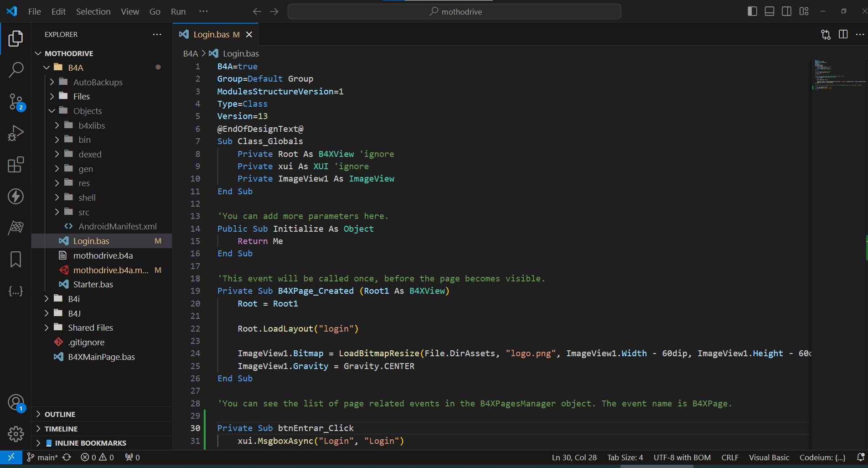Open the View menu
The height and width of the screenshot is (468, 868).
(x=130, y=11)
